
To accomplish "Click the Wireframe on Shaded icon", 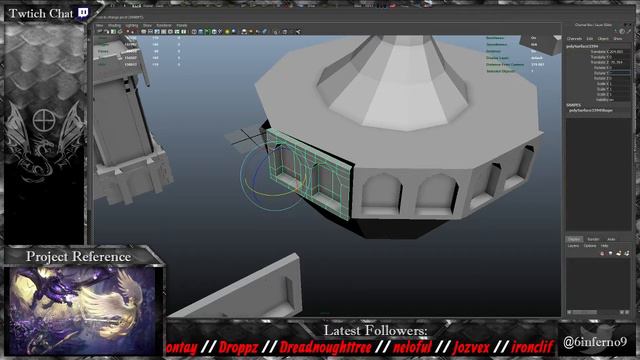I will (x=214, y=32).
